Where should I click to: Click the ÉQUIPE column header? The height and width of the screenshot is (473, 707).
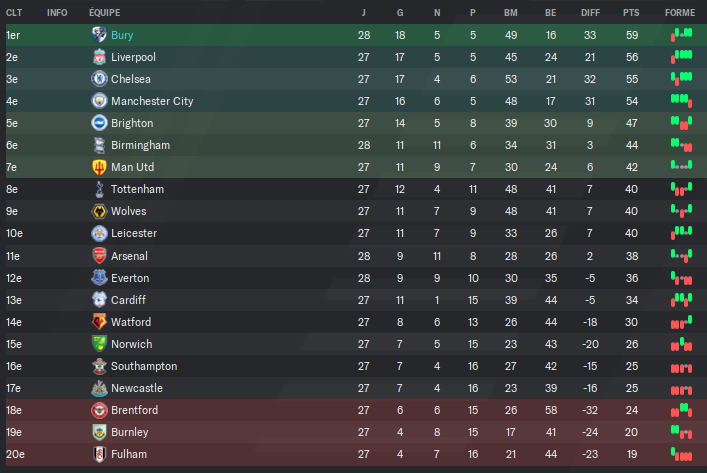[x=105, y=13]
